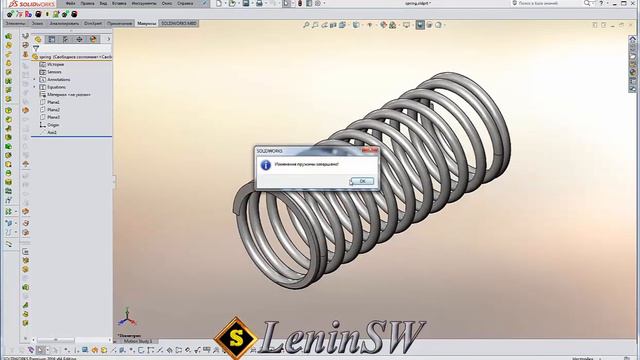
Task: Click the Настройка status bar entry
Action: pyautogui.click(x=582, y=358)
